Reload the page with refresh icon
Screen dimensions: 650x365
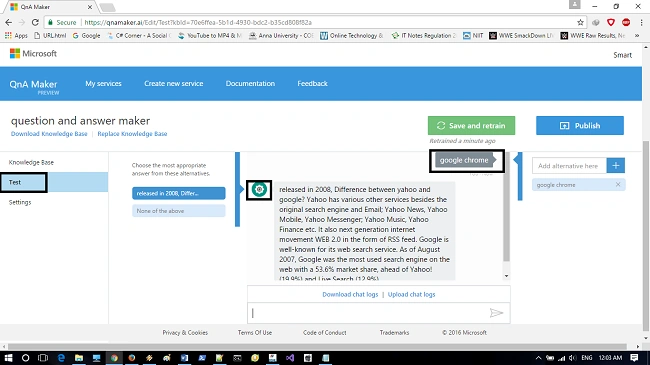coord(35,22)
